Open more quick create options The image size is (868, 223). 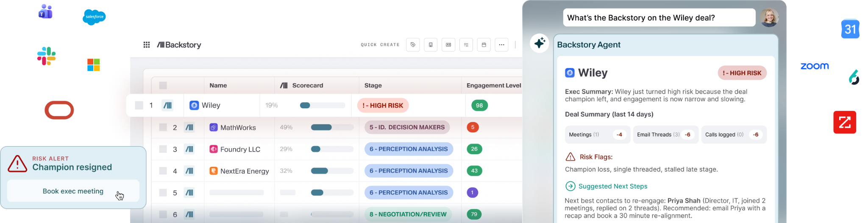501,45
